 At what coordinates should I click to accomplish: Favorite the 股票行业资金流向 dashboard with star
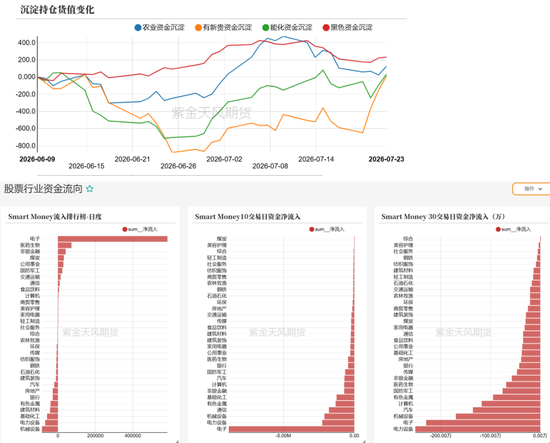pos(90,189)
